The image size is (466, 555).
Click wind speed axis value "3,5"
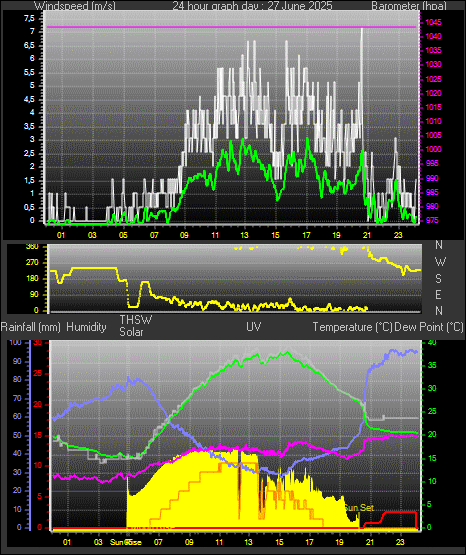(x=29, y=126)
